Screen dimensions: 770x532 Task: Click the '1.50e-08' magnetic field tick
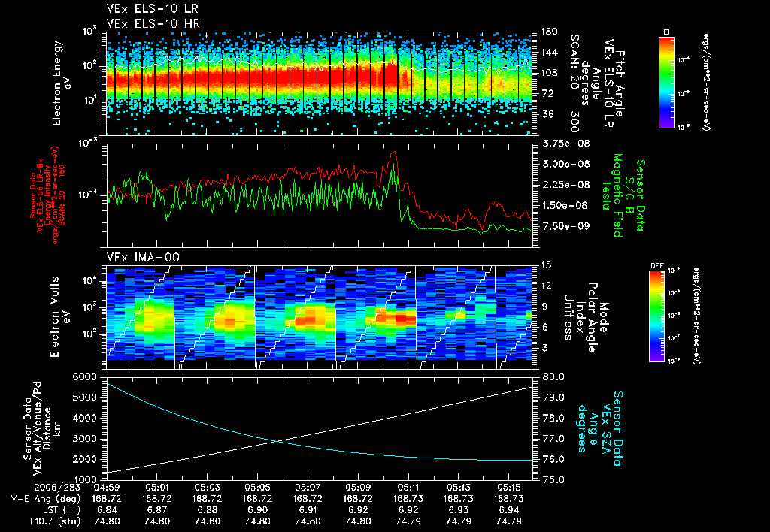(565, 205)
